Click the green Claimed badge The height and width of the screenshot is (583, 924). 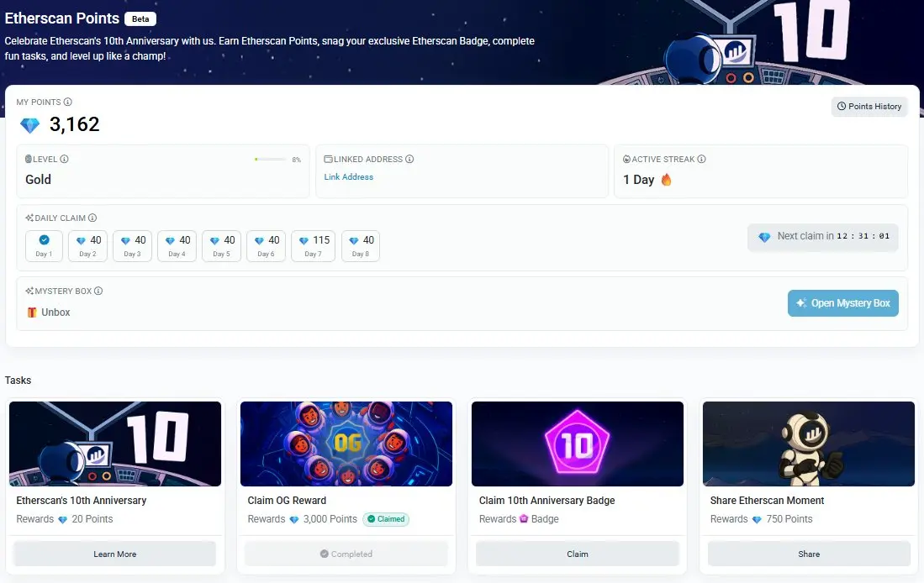point(386,519)
